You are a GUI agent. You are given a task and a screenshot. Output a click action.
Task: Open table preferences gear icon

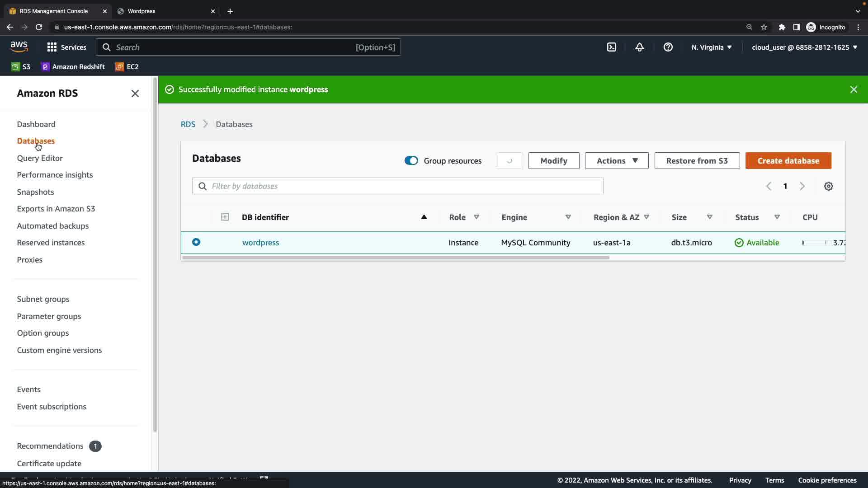tap(828, 186)
